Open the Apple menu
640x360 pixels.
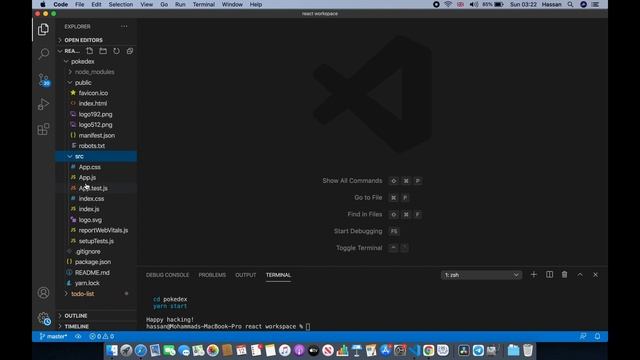(x=42, y=4)
